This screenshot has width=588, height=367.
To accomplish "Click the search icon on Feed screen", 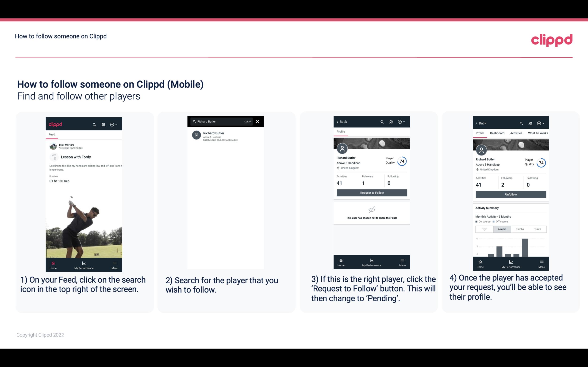I will tap(94, 124).
